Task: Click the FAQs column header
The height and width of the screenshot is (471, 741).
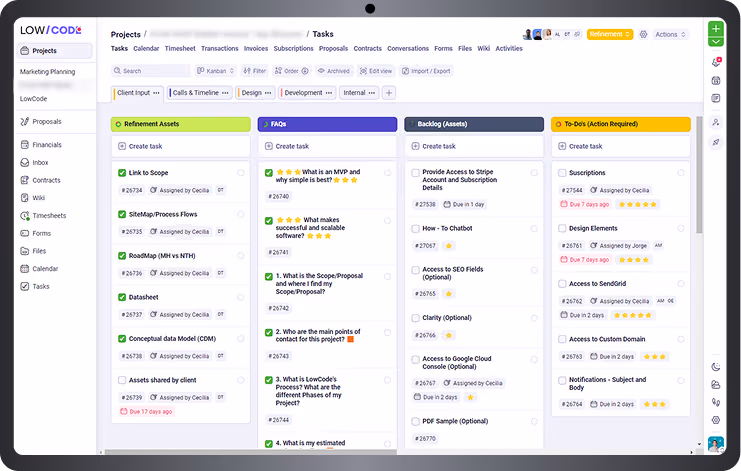Action: coord(327,124)
